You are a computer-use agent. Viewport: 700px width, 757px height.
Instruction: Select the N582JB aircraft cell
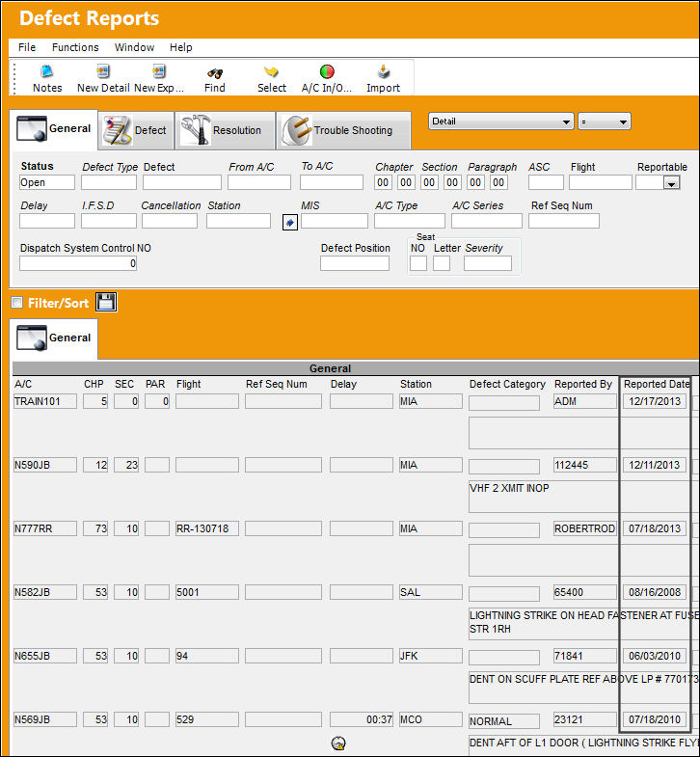click(x=45, y=593)
